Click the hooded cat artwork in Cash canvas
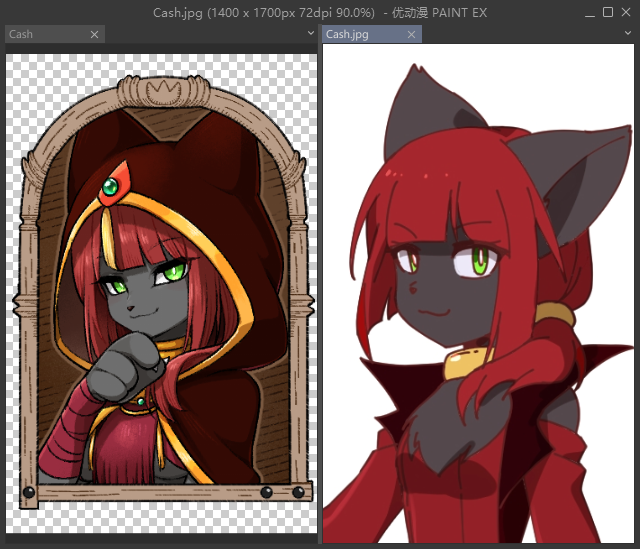Viewport: 640px width, 549px height. tap(163, 292)
